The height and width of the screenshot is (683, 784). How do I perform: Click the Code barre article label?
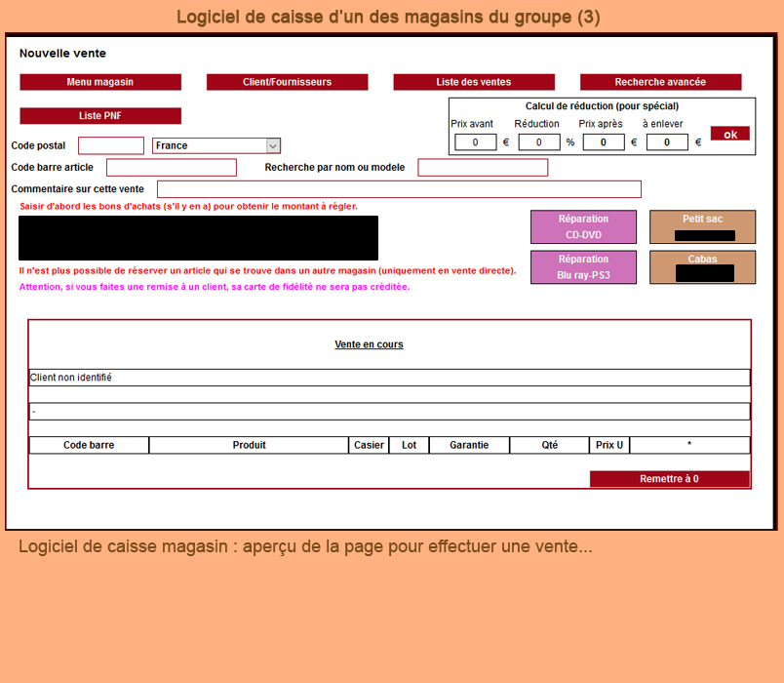(52, 168)
